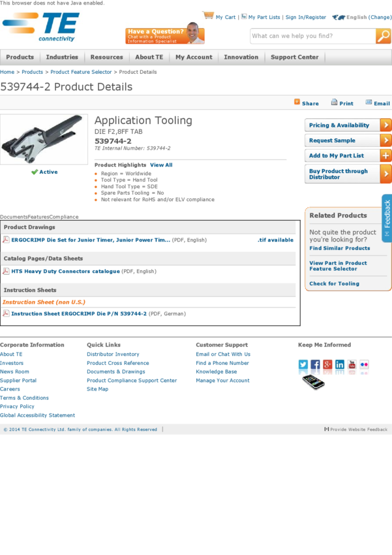Click the Knowledge Base link
The height and width of the screenshot is (555, 392).
pyautogui.click(x=217, y=372)
